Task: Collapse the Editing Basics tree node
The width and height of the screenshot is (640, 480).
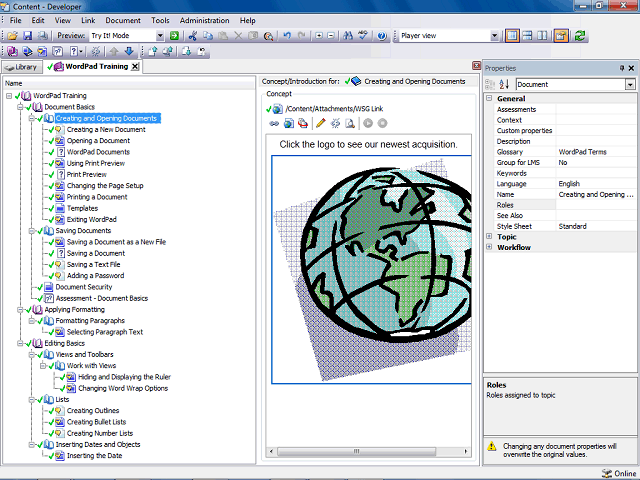Action: click(20, 343)
